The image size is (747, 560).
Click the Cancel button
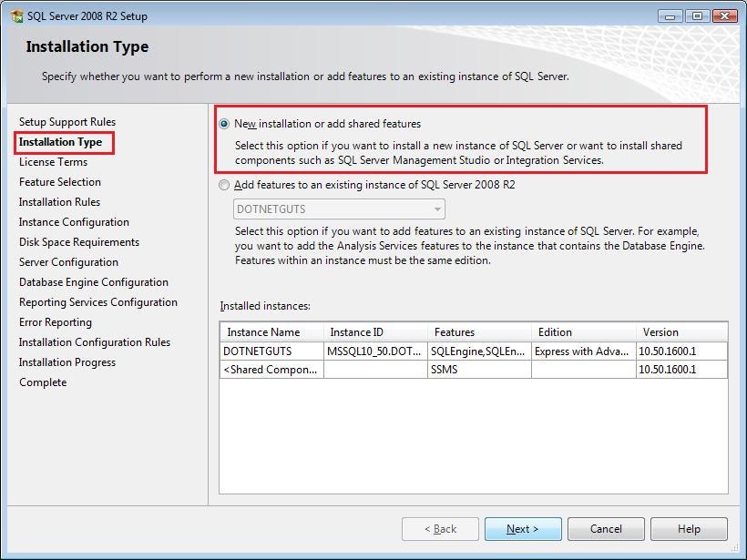pos(606,529)
